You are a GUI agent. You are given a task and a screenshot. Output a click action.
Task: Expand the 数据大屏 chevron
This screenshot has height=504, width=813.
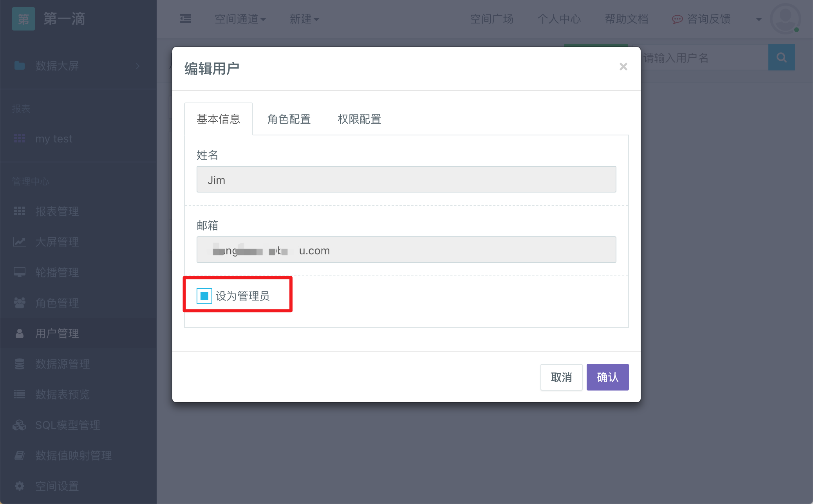point(138,66)
